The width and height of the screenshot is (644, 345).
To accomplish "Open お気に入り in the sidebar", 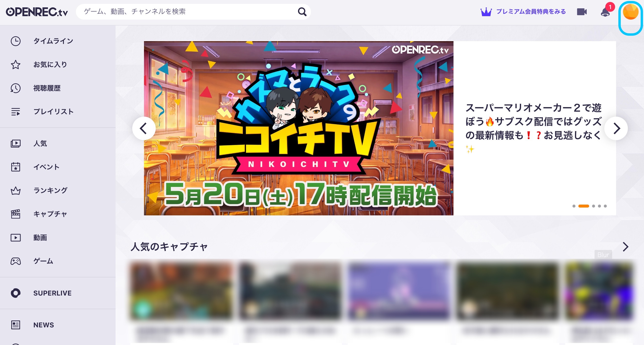I will click(x=50, y=64).
